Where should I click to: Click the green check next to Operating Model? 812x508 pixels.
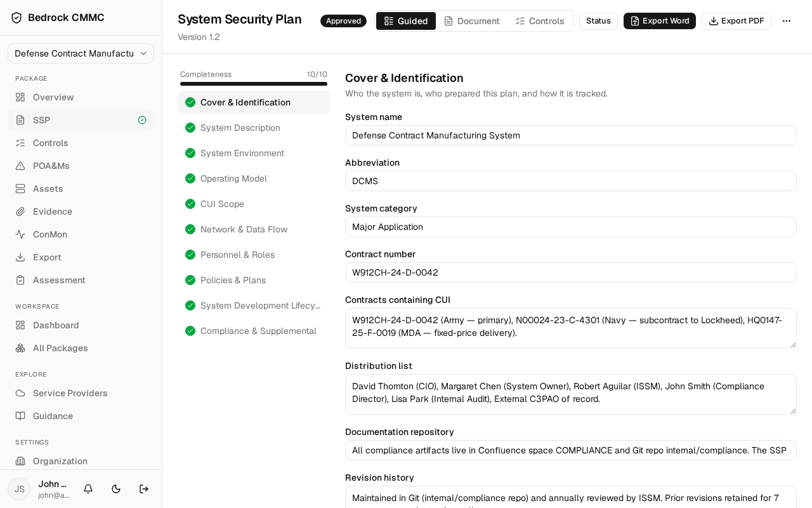[190, 178]
